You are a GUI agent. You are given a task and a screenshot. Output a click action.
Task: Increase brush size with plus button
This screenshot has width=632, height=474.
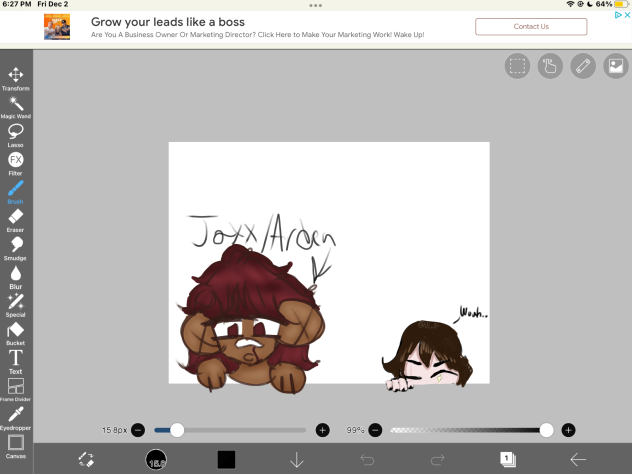(x=322, y=430)
